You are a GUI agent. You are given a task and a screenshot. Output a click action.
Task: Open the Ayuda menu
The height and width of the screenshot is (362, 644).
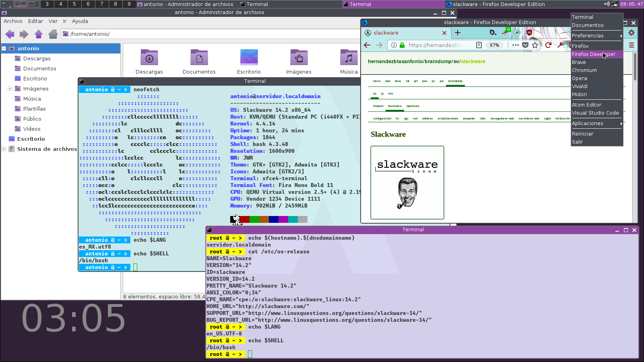coord(80,21)
